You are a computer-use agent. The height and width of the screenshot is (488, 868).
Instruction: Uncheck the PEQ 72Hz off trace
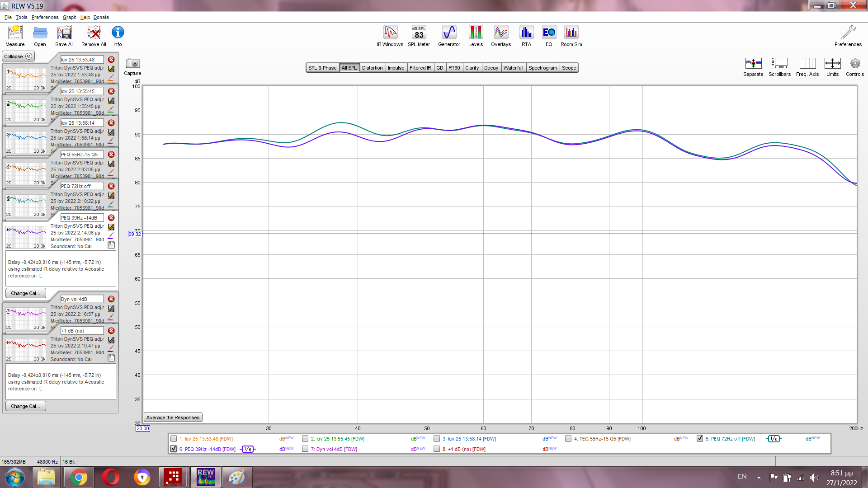tap(700, 438)
